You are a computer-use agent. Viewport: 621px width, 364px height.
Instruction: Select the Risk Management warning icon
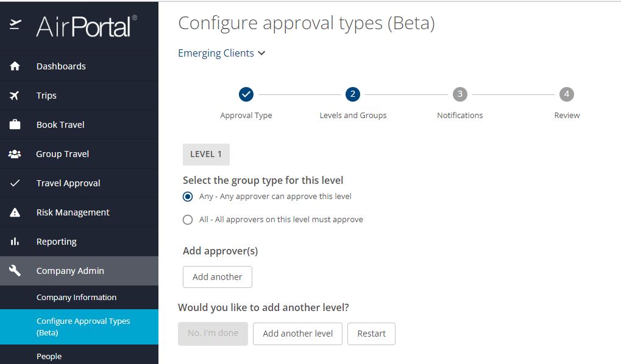(x=15, y=212)
